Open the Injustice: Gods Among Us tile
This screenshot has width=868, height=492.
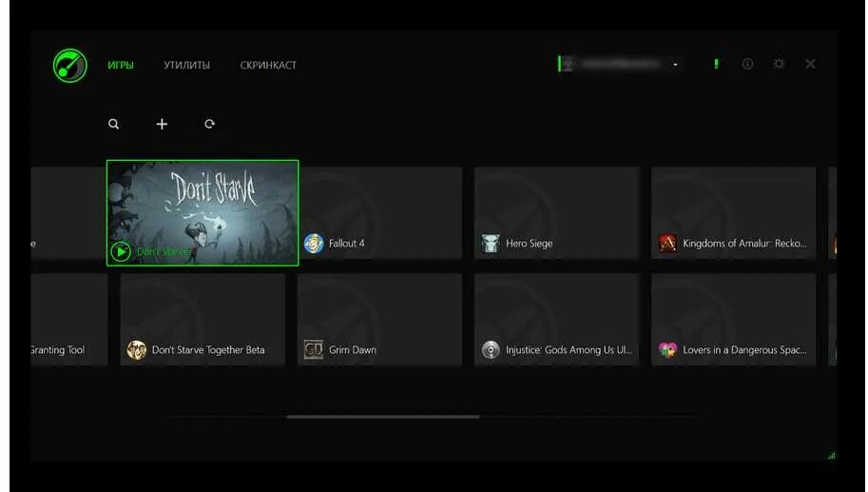(x=557, y=319)
